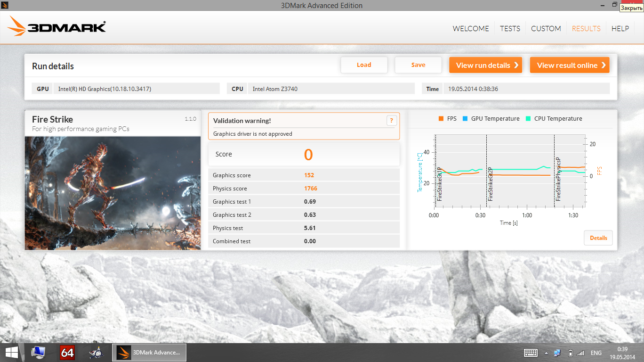
Task: Show hidden tray icons arrow
Action: (546, 353)
